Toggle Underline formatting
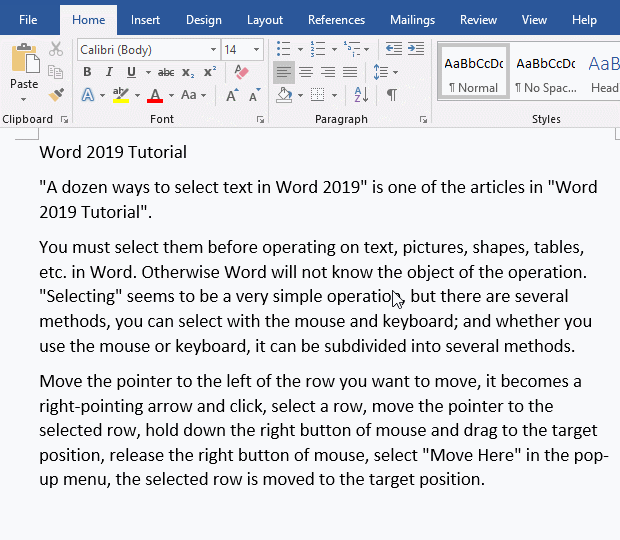The width and height of the screenshot is (620, 540). pos(131,72)
